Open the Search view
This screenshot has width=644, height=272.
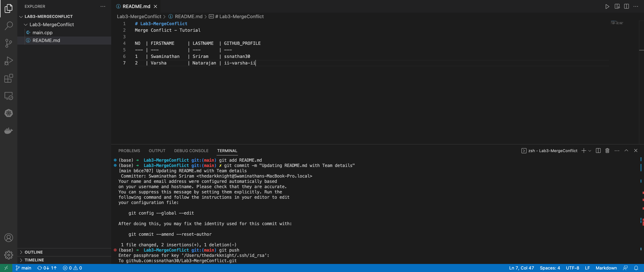9,26
